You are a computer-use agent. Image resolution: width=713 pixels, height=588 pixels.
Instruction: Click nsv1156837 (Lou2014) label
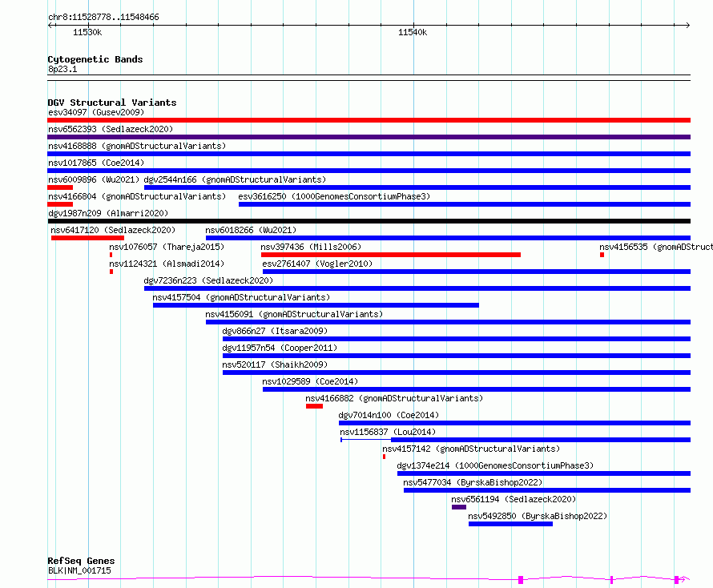tap(388, 432)
